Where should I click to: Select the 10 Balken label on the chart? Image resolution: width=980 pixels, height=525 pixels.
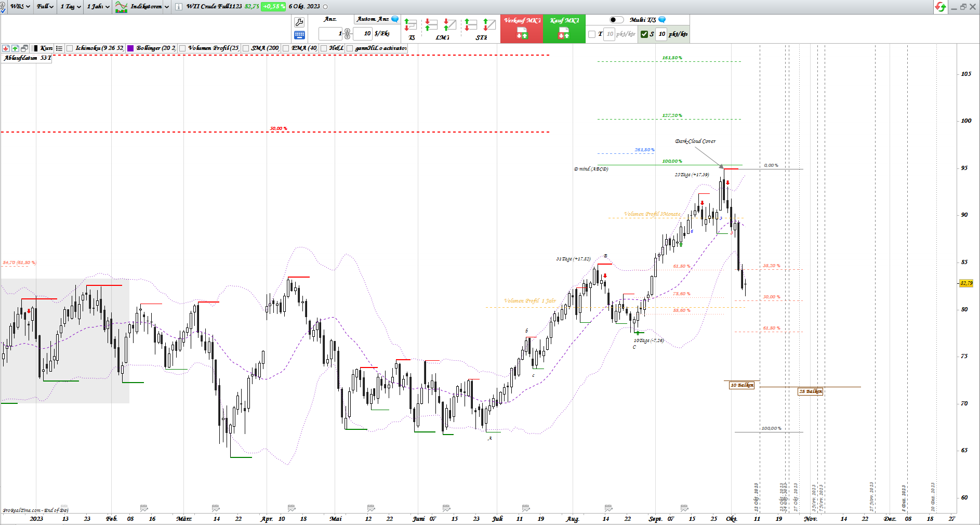click(741, 385)
